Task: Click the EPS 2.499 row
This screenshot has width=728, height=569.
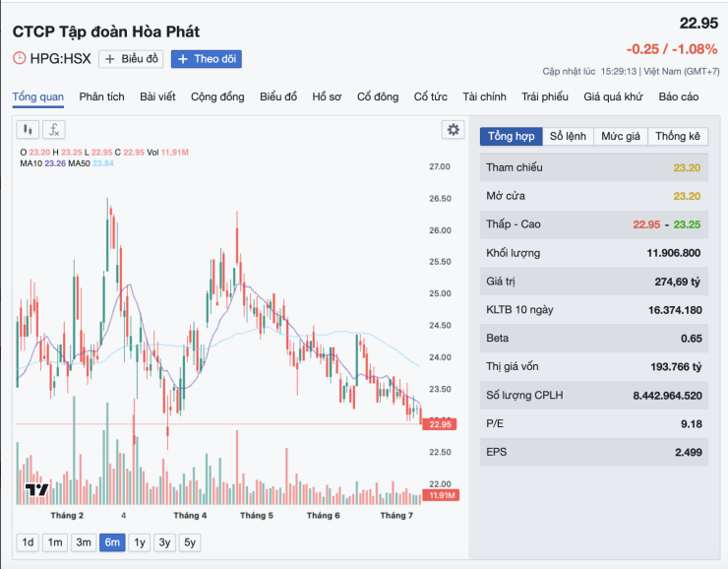Action: pyautogui.click(x=594, y=452)
